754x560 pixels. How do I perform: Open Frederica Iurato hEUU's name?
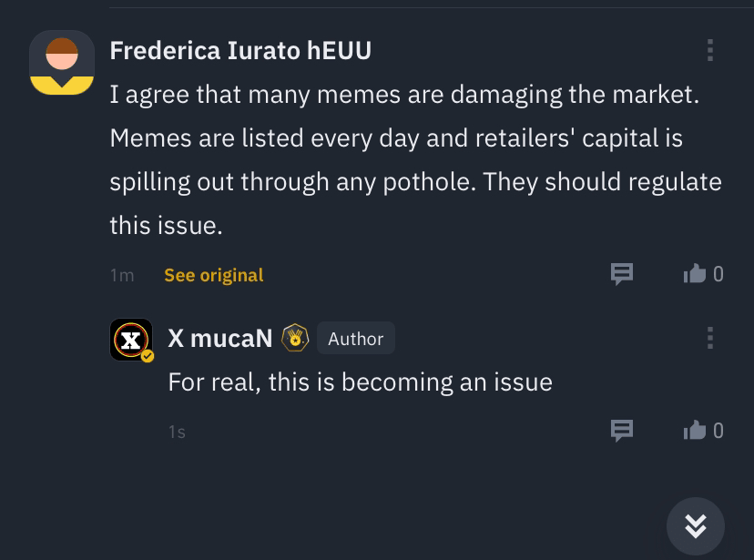tap(240, 50)
